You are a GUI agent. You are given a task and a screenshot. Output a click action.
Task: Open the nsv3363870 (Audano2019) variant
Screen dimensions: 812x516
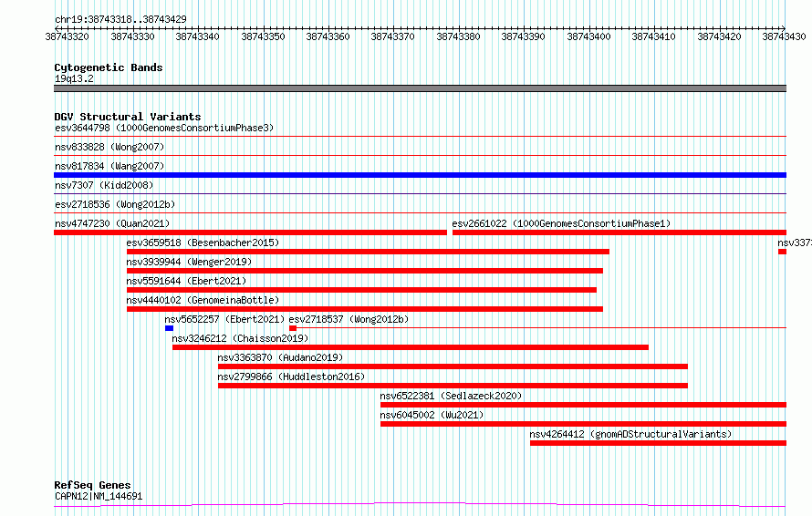click(x=280, y=357)
